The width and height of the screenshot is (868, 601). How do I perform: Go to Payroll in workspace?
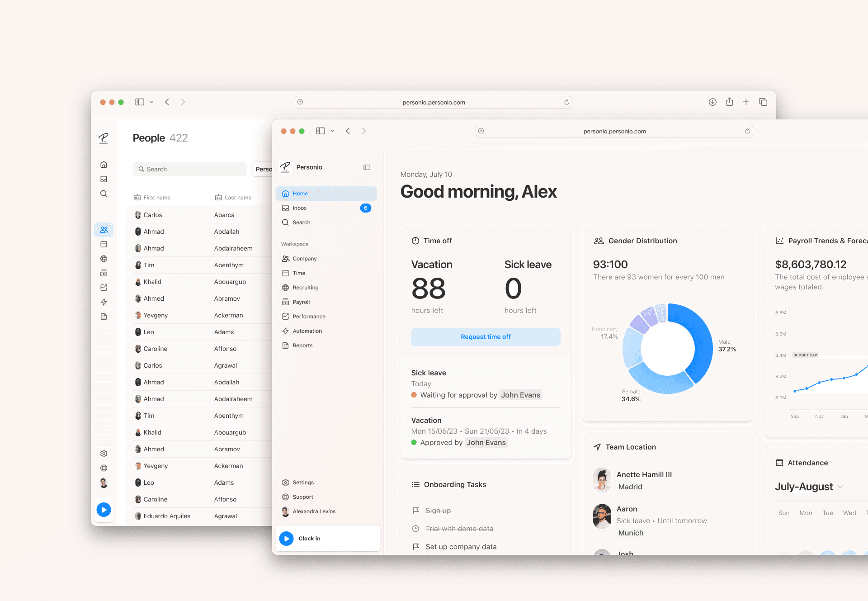[x=301, y=302]
